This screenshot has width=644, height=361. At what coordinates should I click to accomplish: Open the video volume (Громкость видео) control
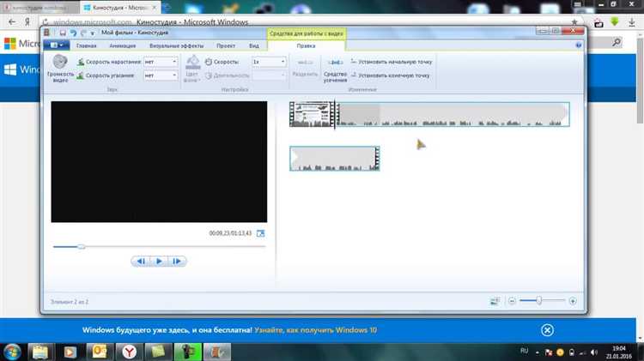pyautogui.click(x=60, y=68)
